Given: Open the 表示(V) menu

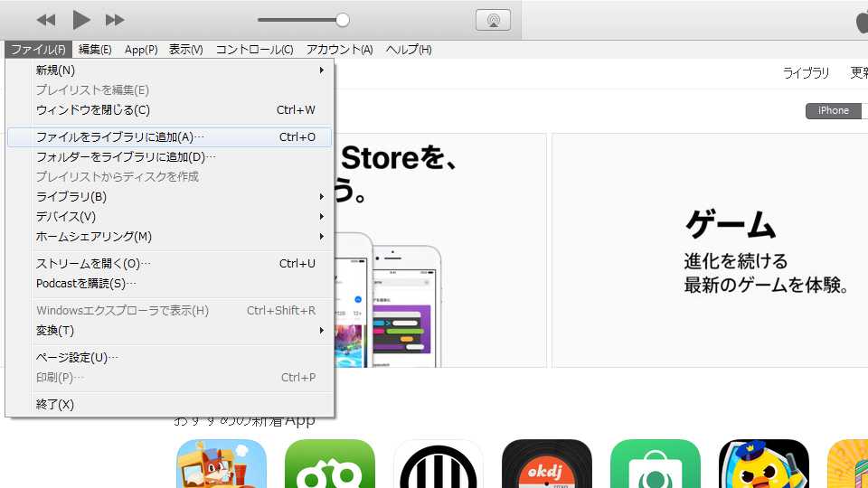Looking at the screenshot, I should [x=186, y=49].
